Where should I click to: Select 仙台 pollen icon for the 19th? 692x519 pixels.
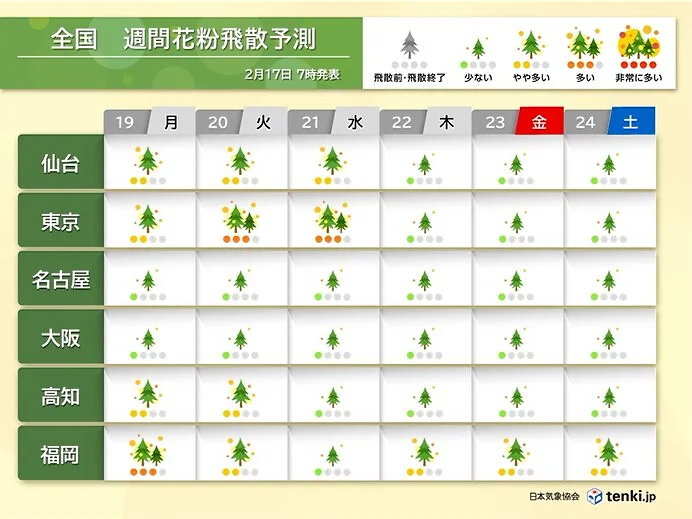[x=148, y=161]
